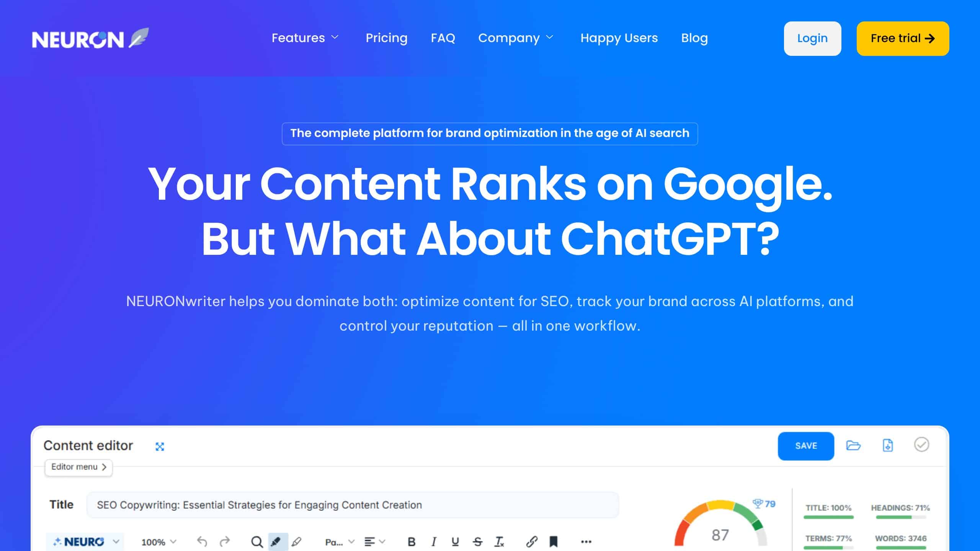The width and height of the screenshot is (980, 551).
Task: Undo the last edit in the editor
Action: click(x=202, y=541)
